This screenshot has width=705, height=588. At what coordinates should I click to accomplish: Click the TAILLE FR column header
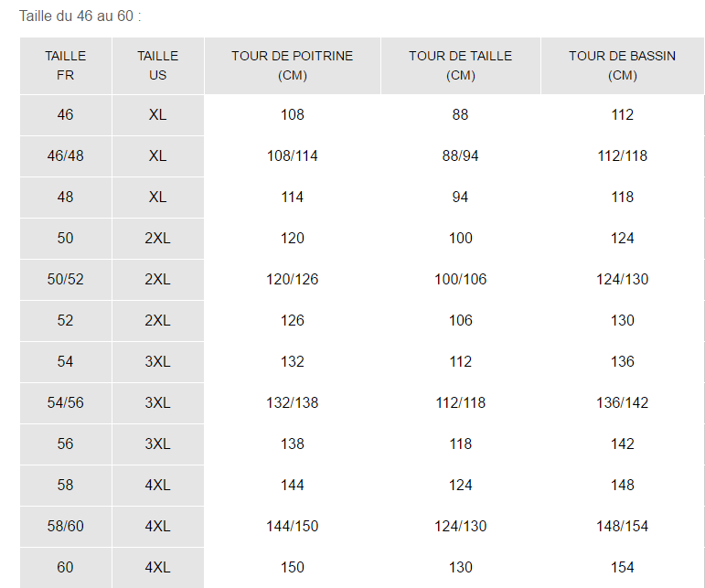(65, 65)
